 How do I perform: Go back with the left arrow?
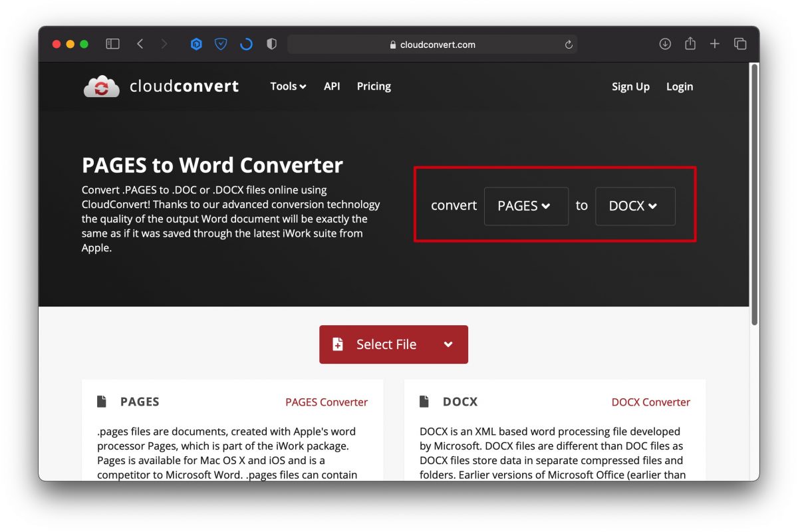tap(140, 44)
